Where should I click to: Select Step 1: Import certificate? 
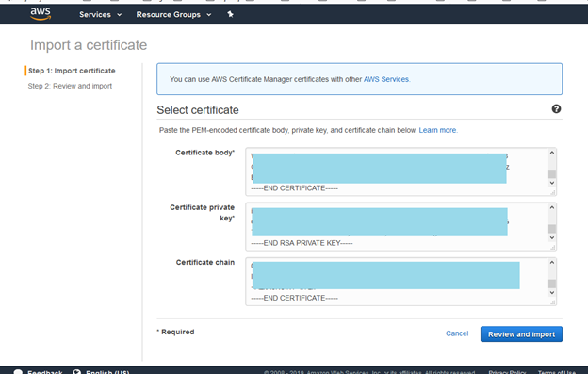coord(72,71)
